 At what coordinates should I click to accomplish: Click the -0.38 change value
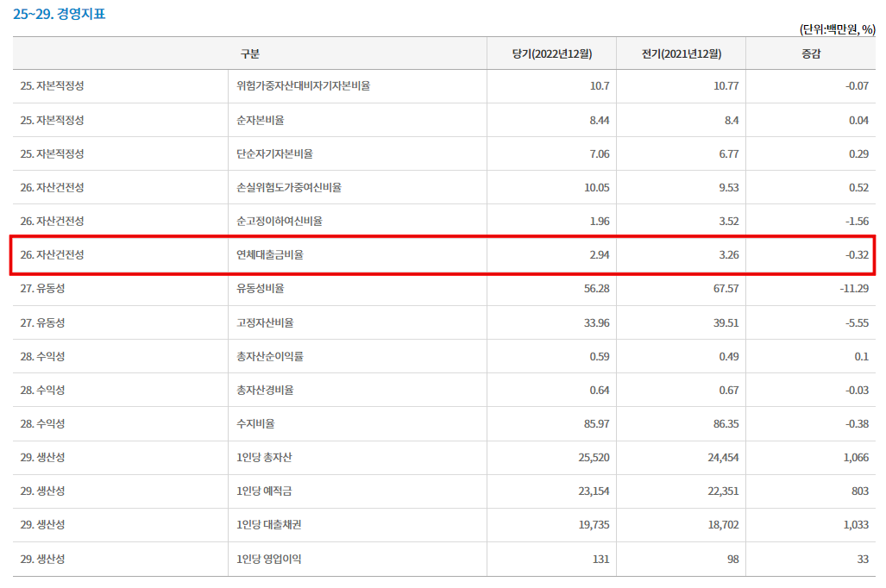click(858, 423)
